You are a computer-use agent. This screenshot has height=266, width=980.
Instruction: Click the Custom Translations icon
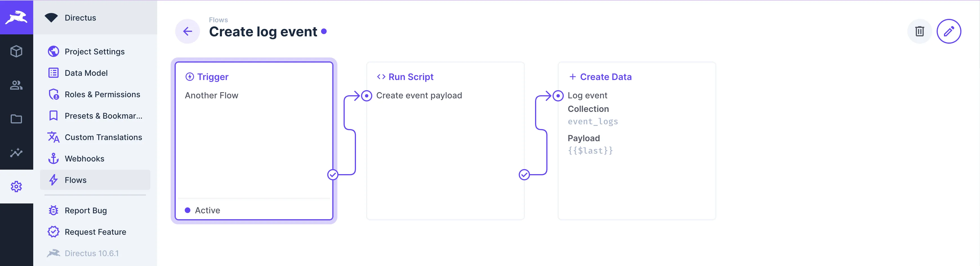click(x=54, y=137)
